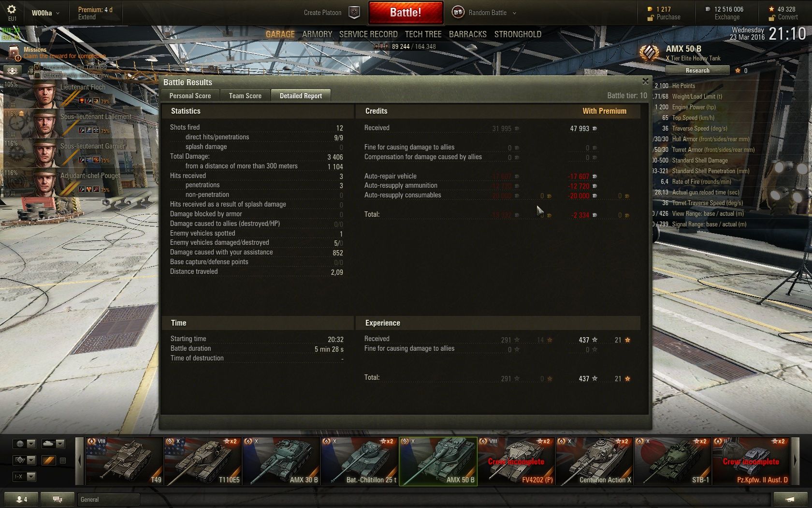Open the contacts icon showing 4
812x508 pixels.
coord(21,499)
